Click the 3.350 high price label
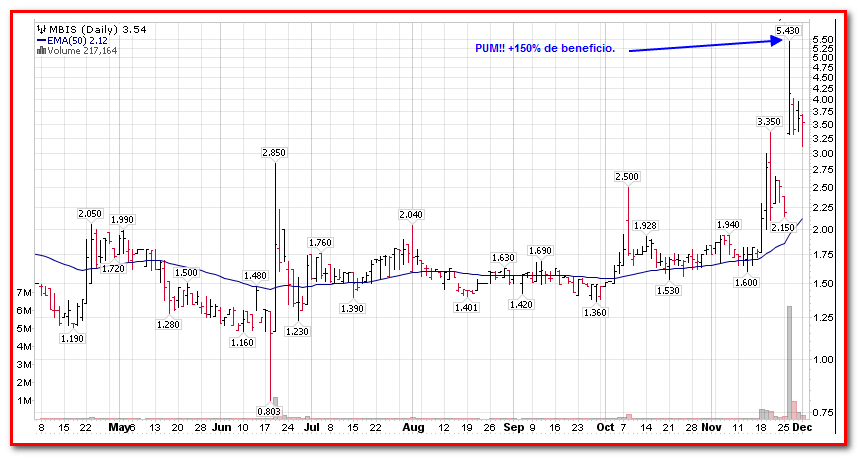 point(769,122)
